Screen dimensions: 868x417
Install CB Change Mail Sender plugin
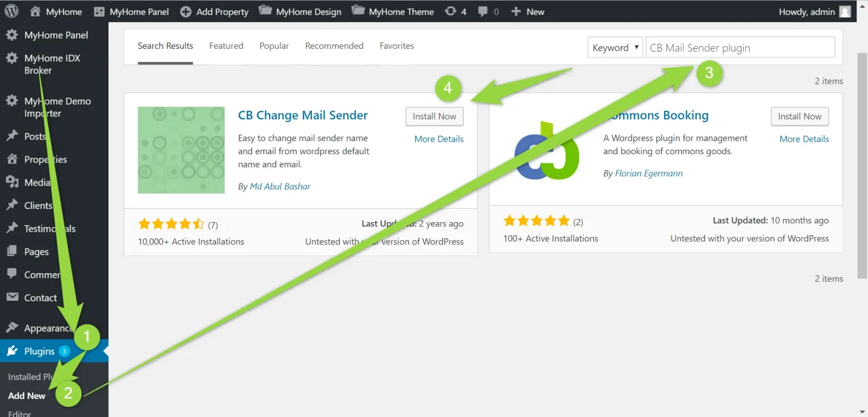point(435,116)
